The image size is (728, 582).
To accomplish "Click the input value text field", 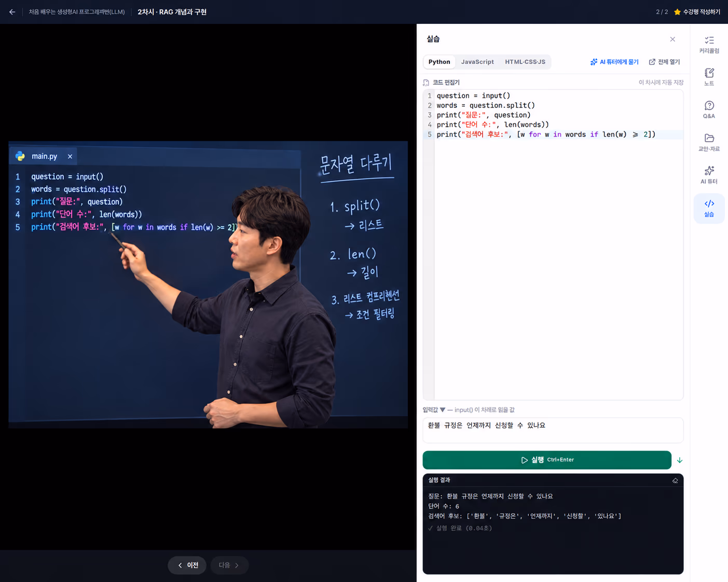I will pos(553,430).
